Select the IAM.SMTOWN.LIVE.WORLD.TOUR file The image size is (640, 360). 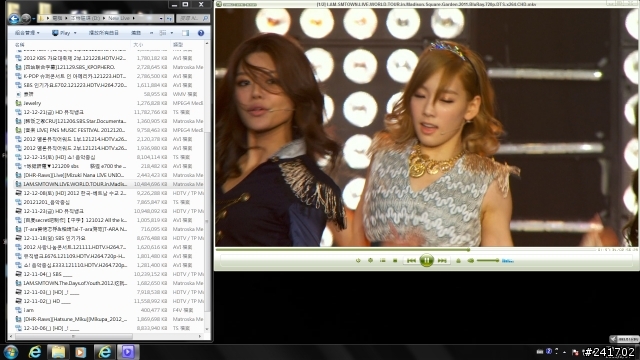tap(109, 184)
